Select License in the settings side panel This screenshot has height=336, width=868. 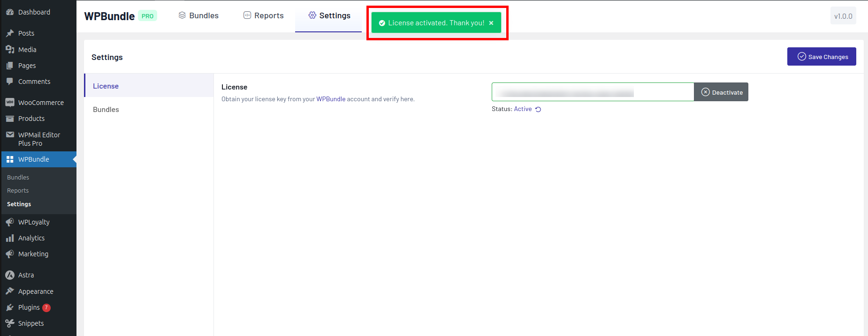[x=106, y=86]
